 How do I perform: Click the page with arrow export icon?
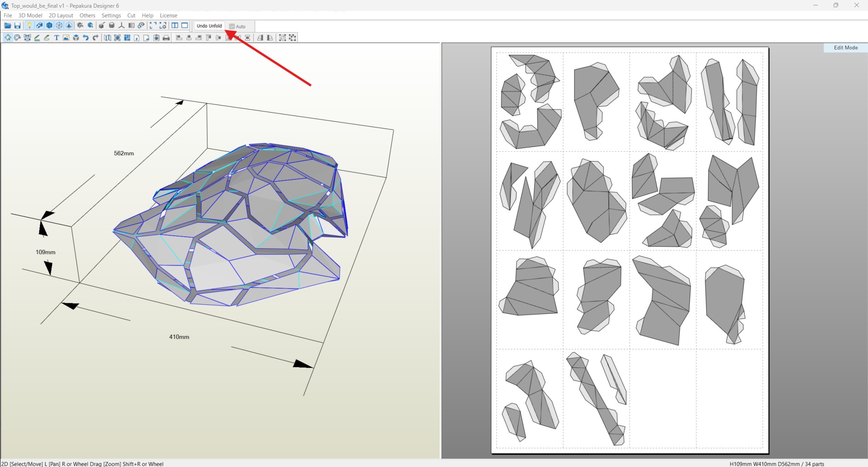click(146, 38)
